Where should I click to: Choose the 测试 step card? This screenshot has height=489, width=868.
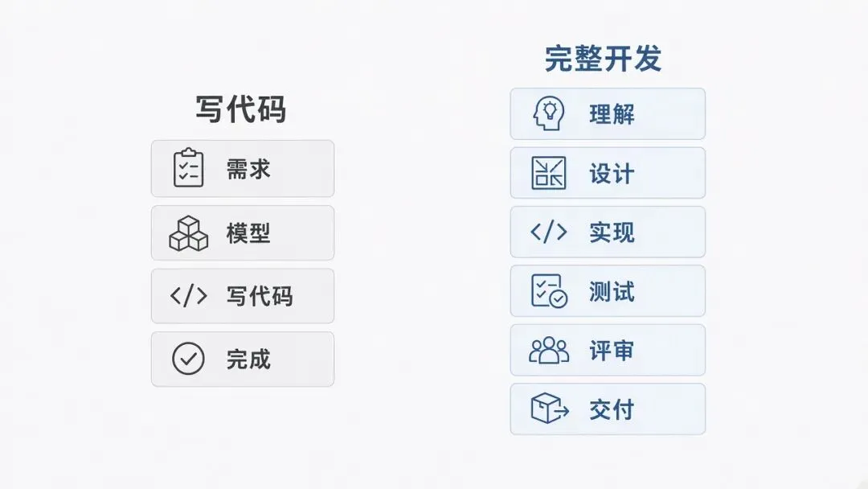(x=608, y=290)
